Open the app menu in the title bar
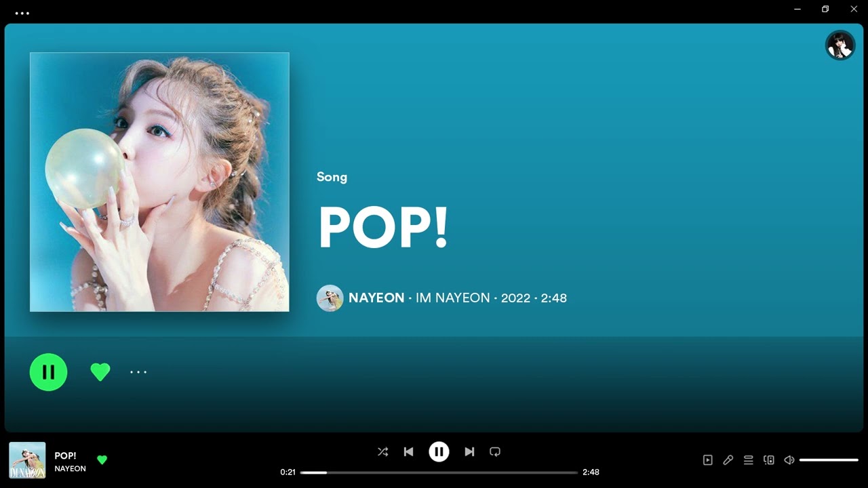868x488 pixels. (x=22, y=13)
